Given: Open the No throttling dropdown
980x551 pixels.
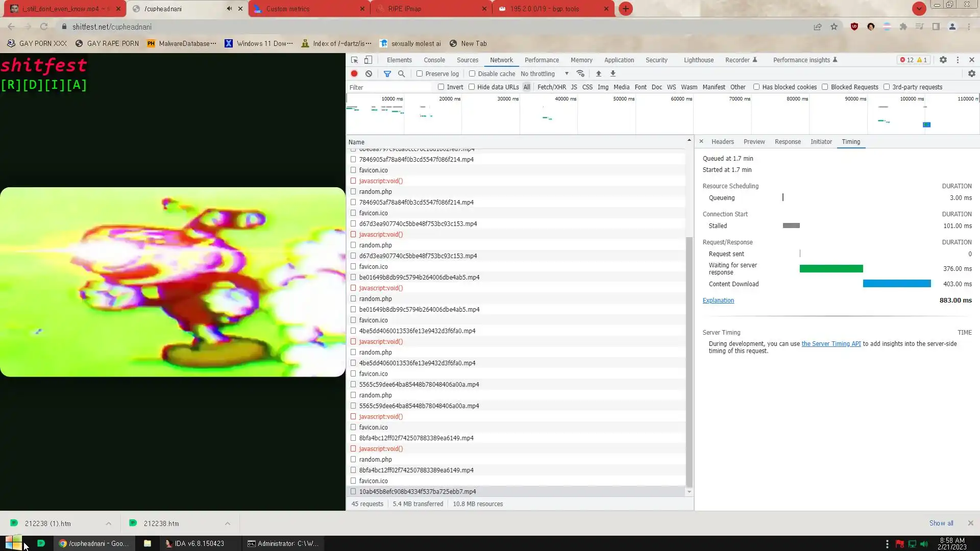Looking at the screenshot, I should [544, 73].
